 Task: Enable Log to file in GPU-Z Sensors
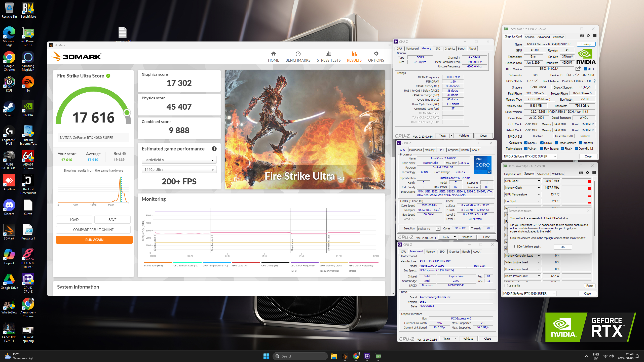click(x=506, y=286)
